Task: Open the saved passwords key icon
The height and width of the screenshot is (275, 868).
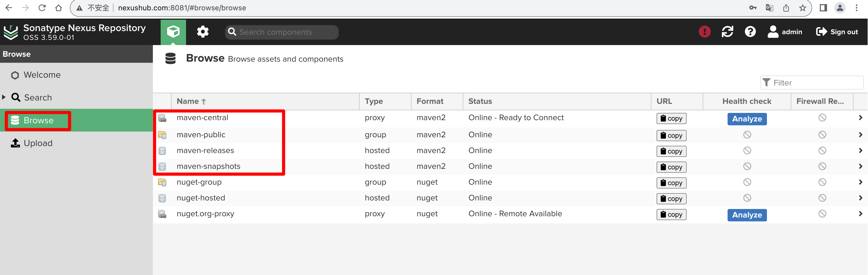Action: (753, 8)
